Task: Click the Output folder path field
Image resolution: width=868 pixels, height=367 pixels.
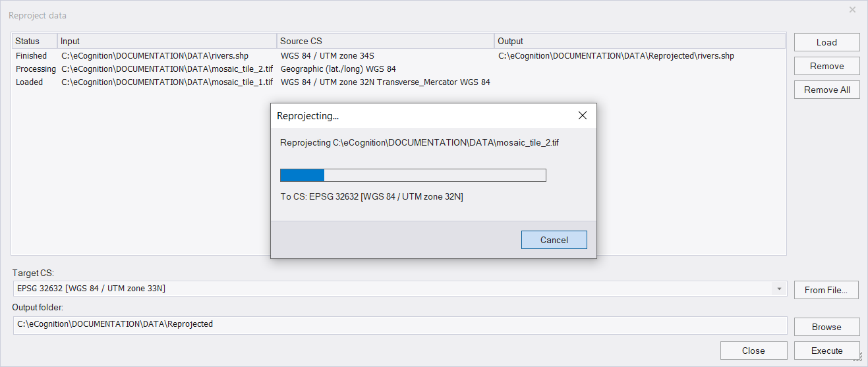Action: click(400, 325)
